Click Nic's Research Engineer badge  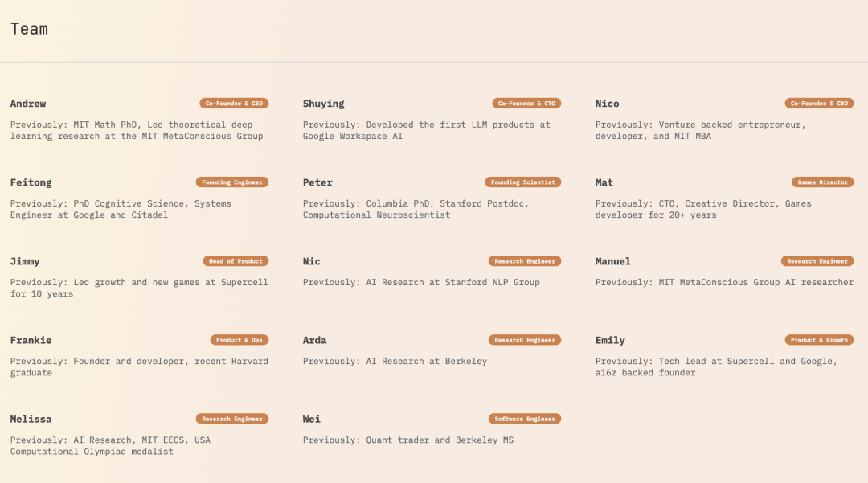[x=525, y=261]
